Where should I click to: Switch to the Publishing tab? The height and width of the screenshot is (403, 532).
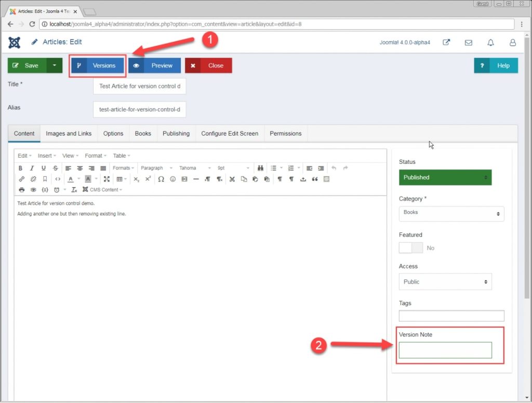point(176,134)
